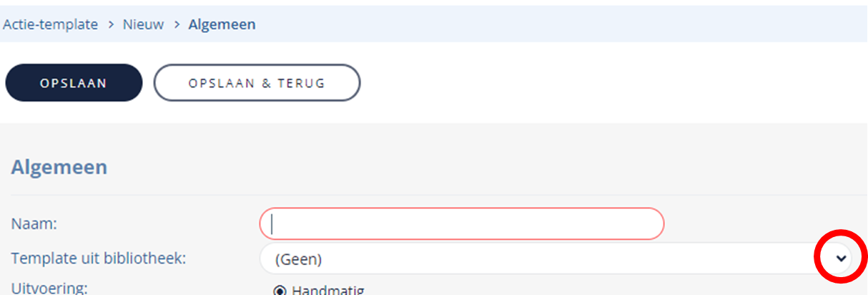Go back to Actie-template breadcrumb
This screenshot has width=868, height=295.
[x=50, y=24]
